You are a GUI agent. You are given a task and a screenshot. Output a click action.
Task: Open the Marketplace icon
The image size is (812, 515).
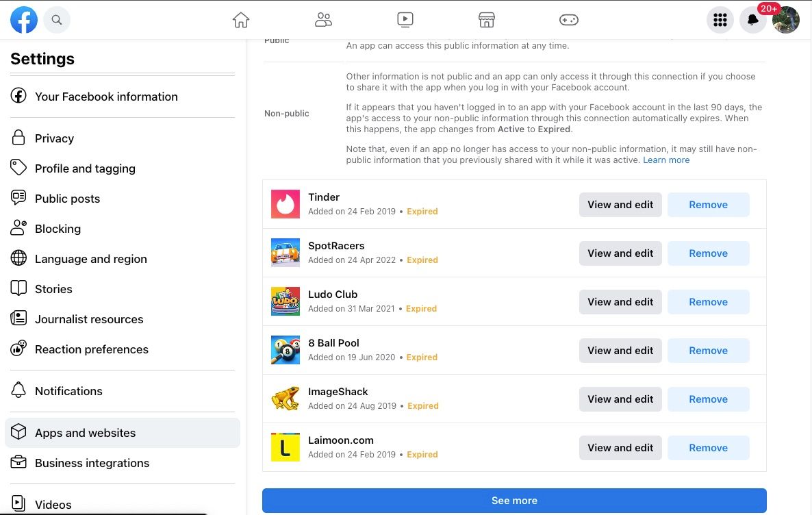point(486,20)
